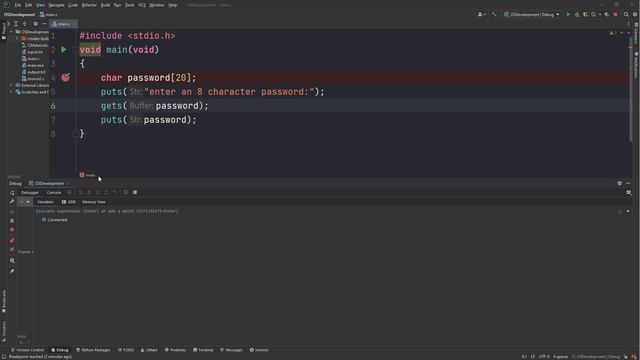640x360 pixels.
Task: Click the red stop icon in debug sidebar
Action: (x=12, y=230)
